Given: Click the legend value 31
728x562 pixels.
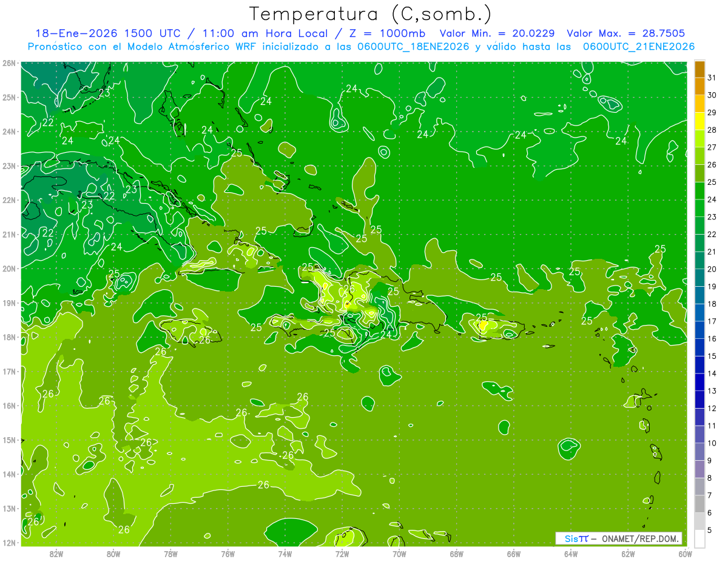Looking at the screenshot, I should (712, 78).
